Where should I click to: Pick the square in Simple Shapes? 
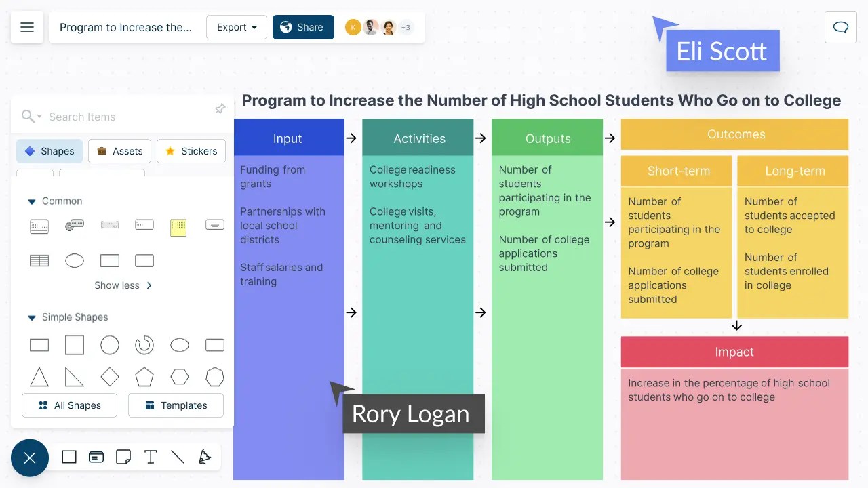tap(75, 345)
